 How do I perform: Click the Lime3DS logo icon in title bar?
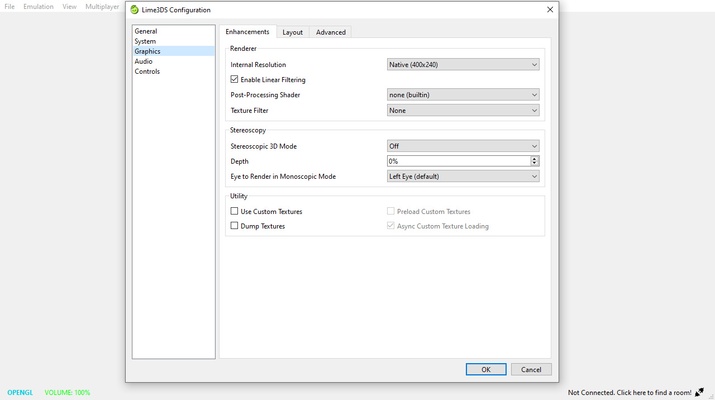tap(134, 10)
